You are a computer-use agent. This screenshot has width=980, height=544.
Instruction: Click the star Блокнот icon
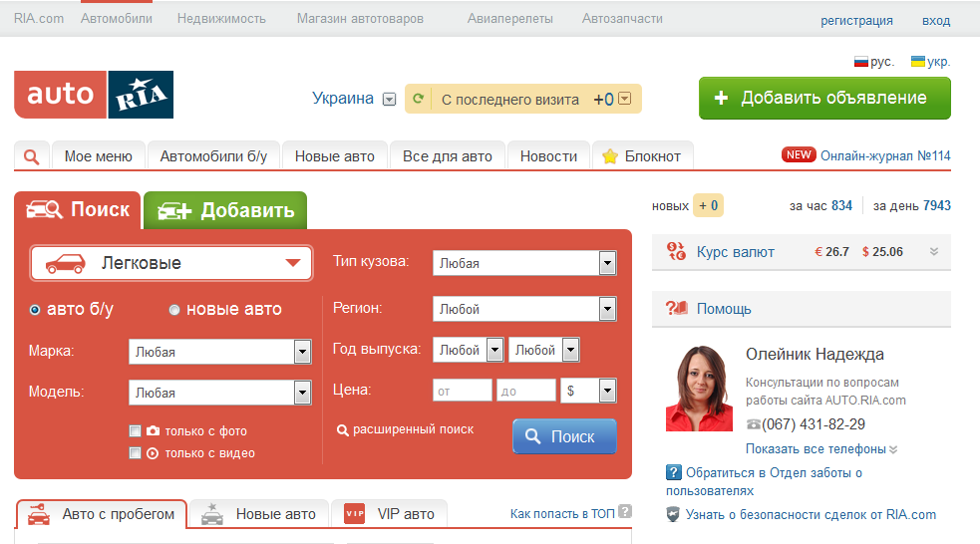tap(610, 156)
